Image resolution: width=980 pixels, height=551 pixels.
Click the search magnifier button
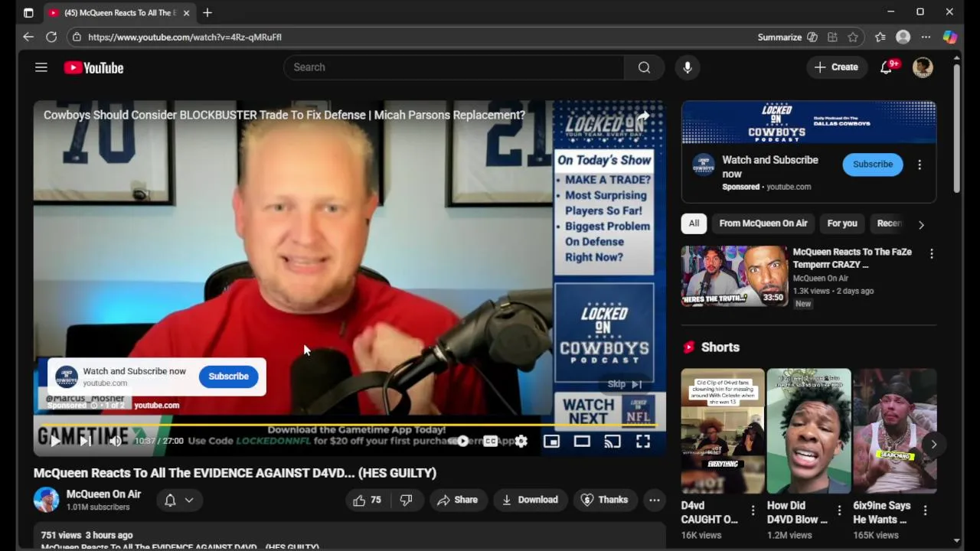pyautogui.click(x=644, y=67)
